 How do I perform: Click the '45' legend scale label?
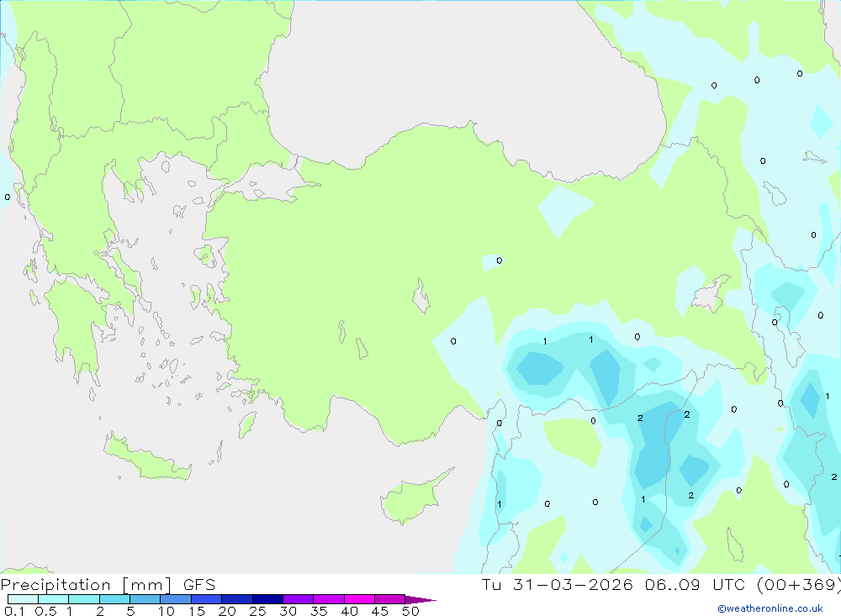[x=380, y=611]
